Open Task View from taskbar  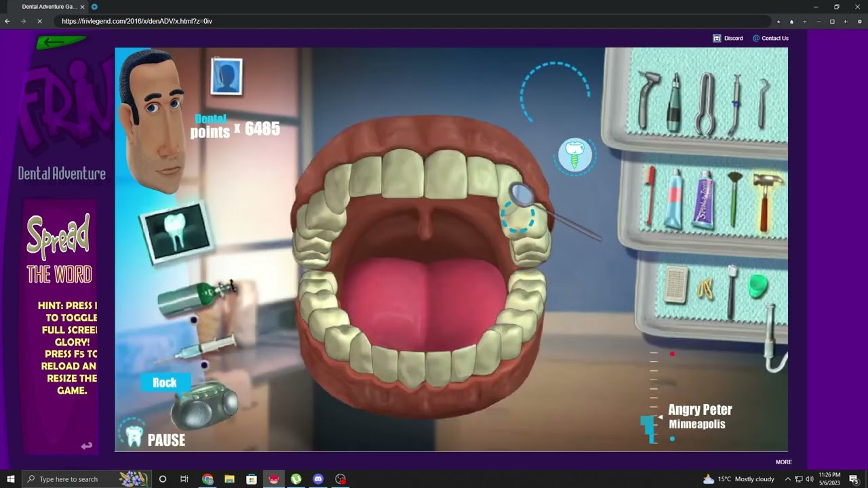click(x=184, y=479)
